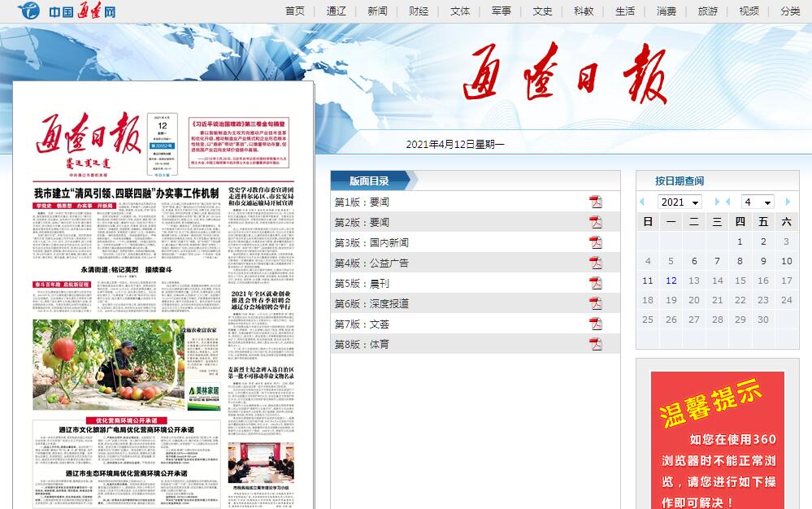Go to the previous year in calendar
The height and width of the screenshot is (509, 812).
(x=642, y=202)
